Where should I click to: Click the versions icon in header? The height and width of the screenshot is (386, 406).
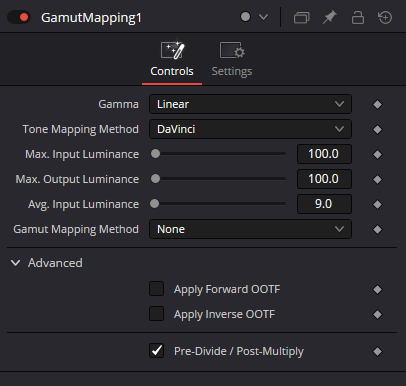point(302,17)
